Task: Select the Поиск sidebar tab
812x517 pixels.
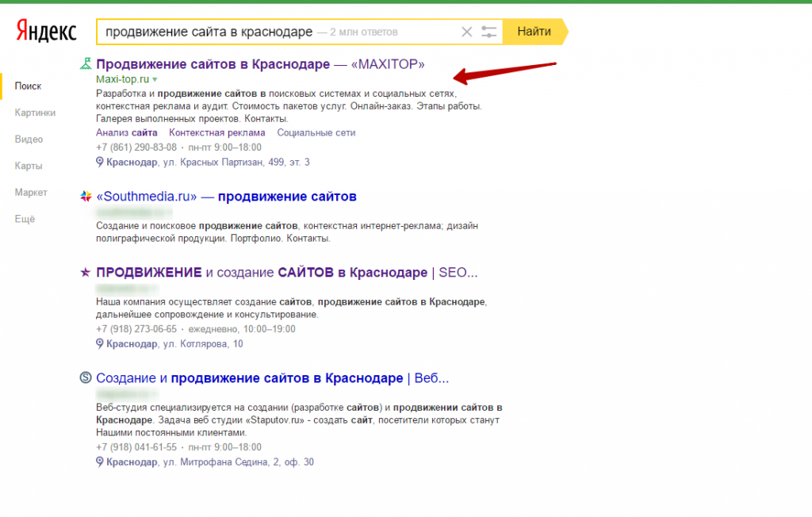Action: (28, 86)
